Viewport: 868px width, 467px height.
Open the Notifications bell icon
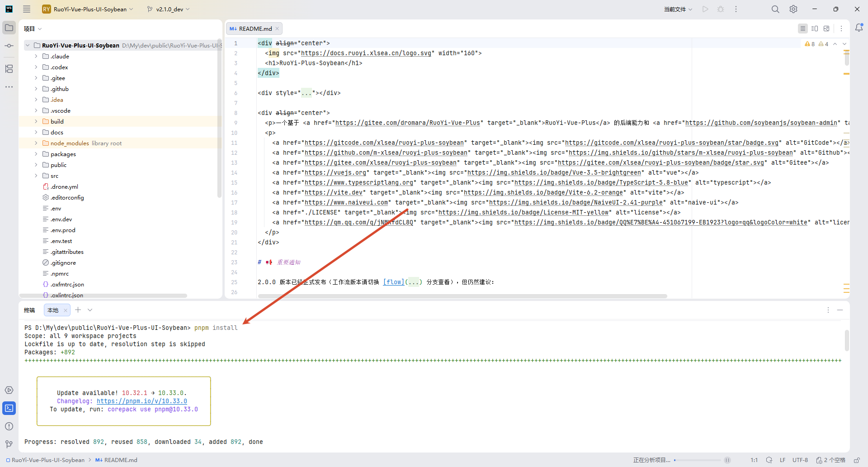click(859, 28)
